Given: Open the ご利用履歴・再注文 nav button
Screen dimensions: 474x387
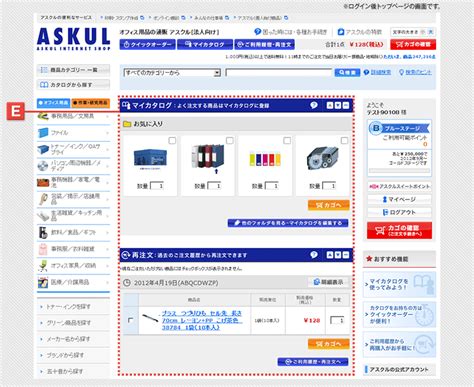Looking at the screenshot, I should [264, 44].
